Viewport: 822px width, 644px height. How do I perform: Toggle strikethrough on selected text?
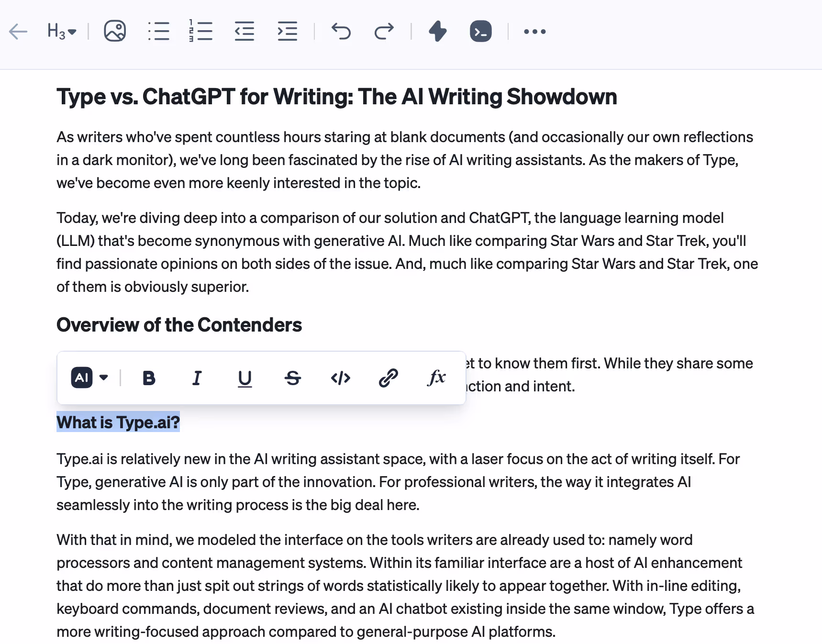293,378
